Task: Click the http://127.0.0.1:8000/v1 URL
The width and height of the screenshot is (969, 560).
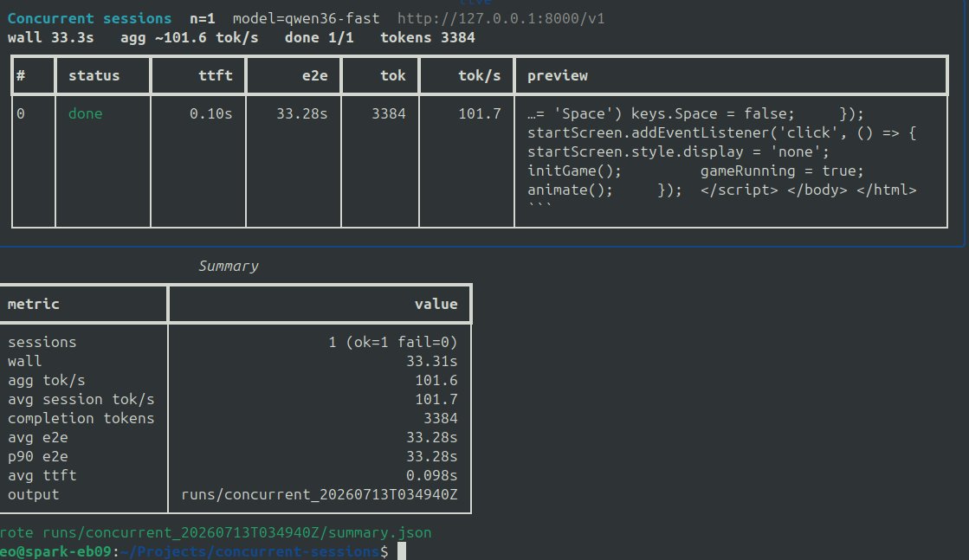Action: (501, 18)
